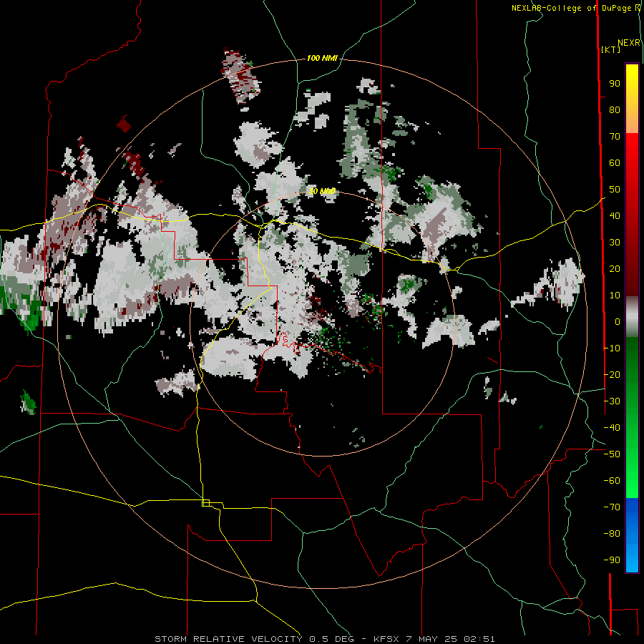Click the 70 value on velocity scale
Screen dimensions: 644x644
615,137
